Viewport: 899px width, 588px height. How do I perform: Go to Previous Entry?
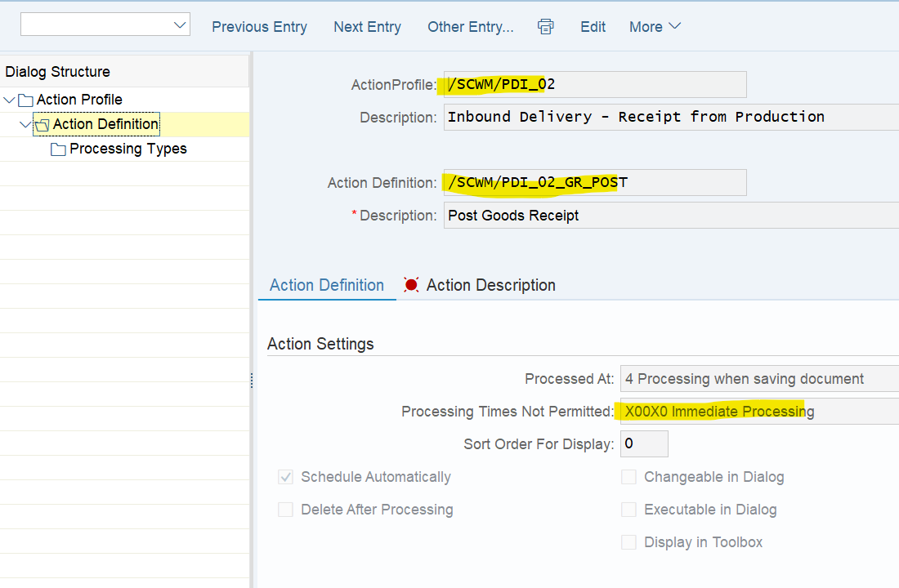click(259, 27)
